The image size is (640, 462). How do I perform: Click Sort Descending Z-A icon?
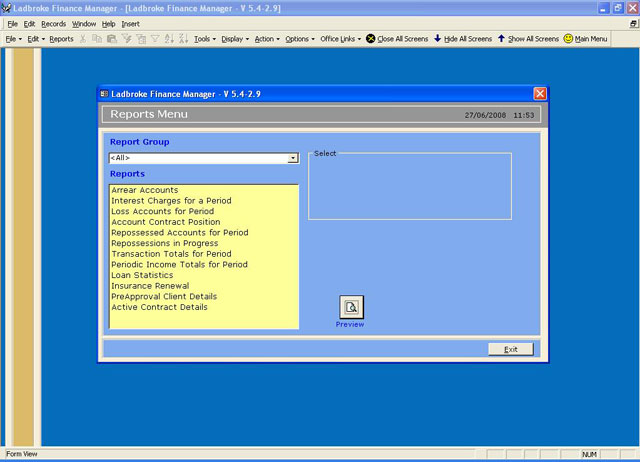(x=183, y=39)
